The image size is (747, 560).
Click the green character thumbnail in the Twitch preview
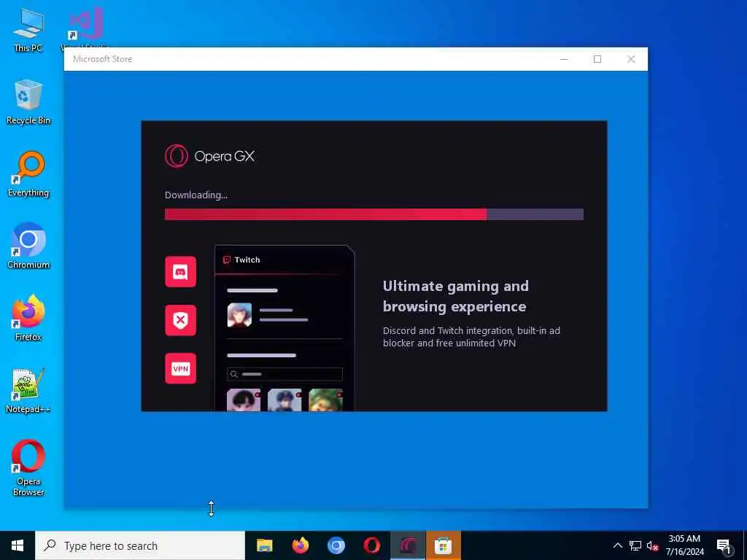(325, 400)
